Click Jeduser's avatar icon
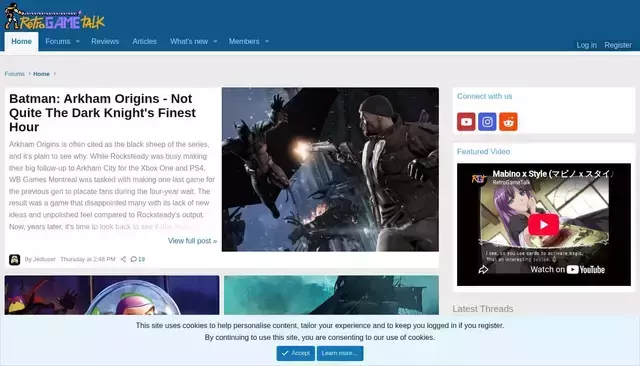The height and width of the screenshot is (366, 640). pos(15,260)
